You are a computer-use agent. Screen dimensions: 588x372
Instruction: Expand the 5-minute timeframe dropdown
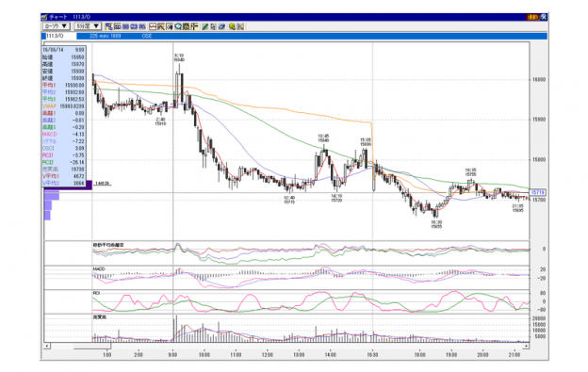click(x=88, y=26)
